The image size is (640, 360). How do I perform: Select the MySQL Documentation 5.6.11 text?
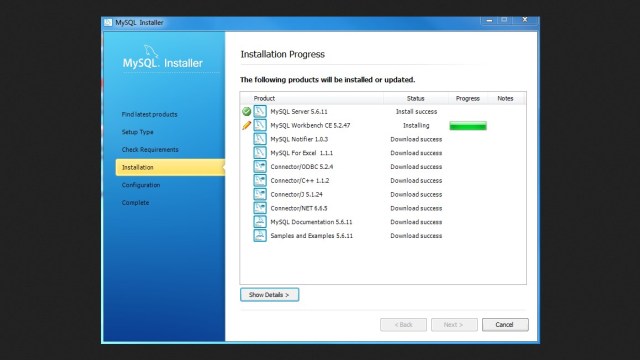point(311,222)
